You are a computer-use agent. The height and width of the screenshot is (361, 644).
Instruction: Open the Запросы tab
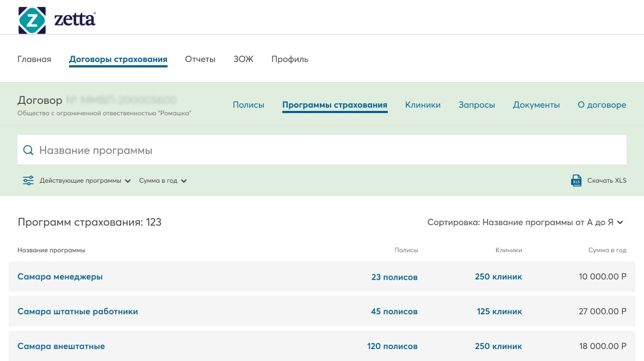pos(476,105)
